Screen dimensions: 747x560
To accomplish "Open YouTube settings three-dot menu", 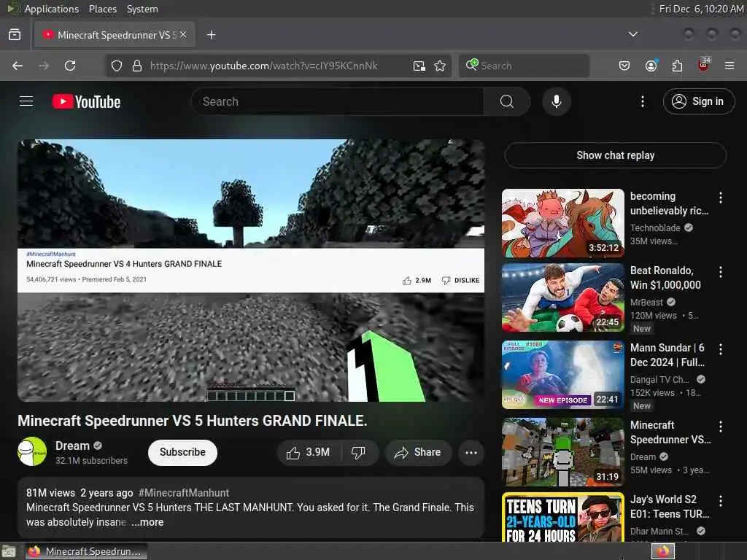I will [x=642, y=101].
